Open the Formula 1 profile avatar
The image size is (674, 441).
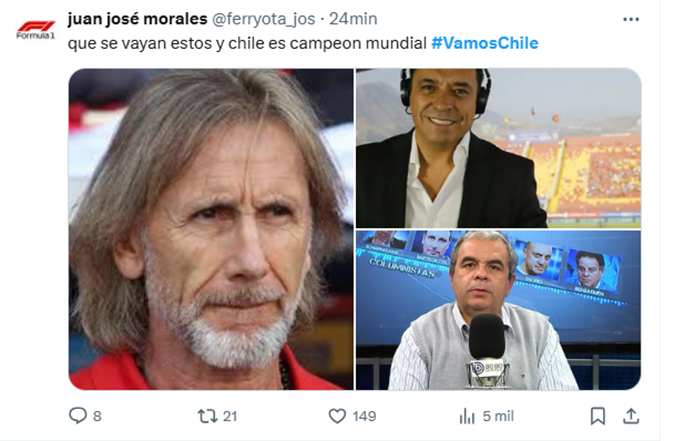pos(36,29)
